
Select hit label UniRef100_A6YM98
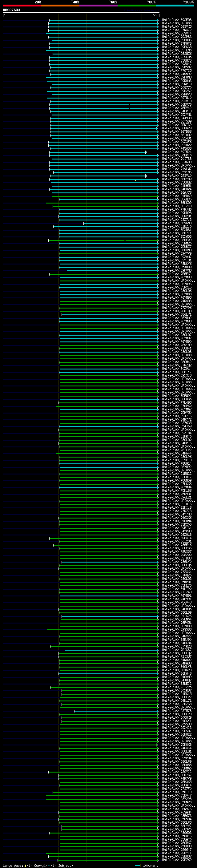point(176,277)
